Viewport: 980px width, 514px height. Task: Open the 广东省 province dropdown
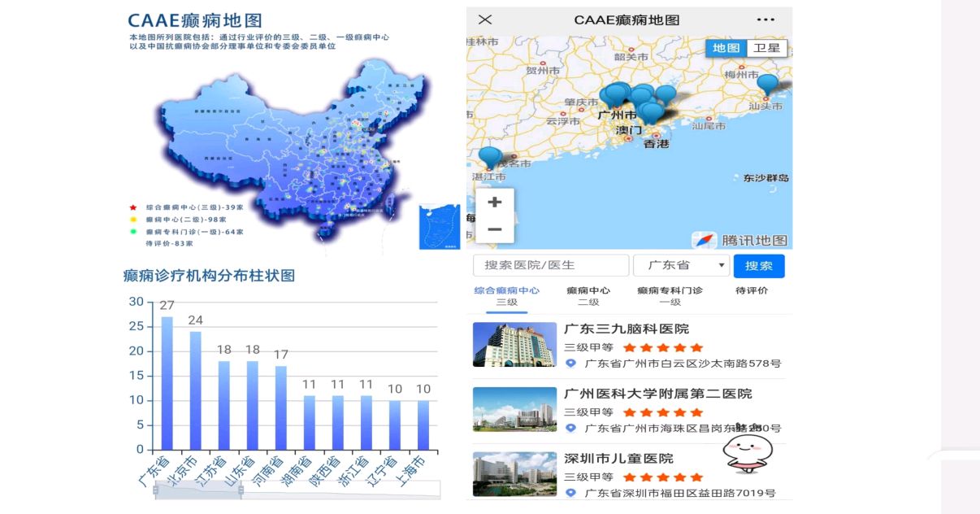[682, 265]
